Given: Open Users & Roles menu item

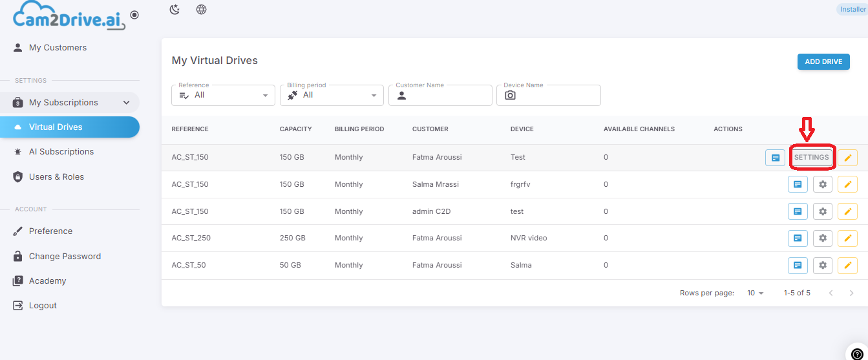Looking at the screenshot, I should pyautogui.click(x=56, y=176).
